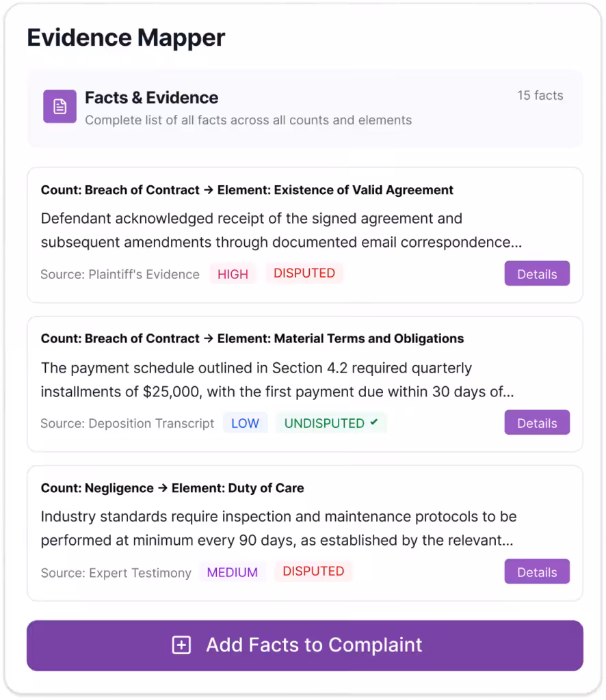606x700 pixels.
Task: Open Details for the Existence of Valid Agreement fact
Action: (536, 273)
